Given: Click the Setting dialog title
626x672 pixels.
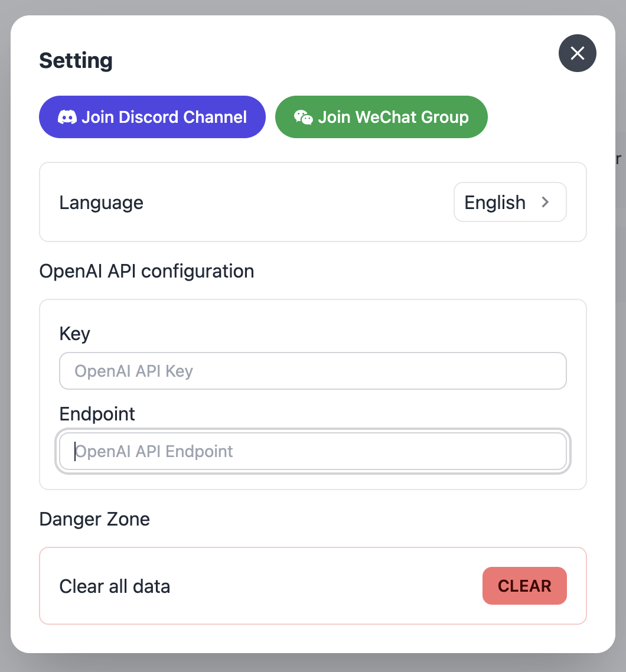Looking at the screenshot, I should tap(76, 60).
